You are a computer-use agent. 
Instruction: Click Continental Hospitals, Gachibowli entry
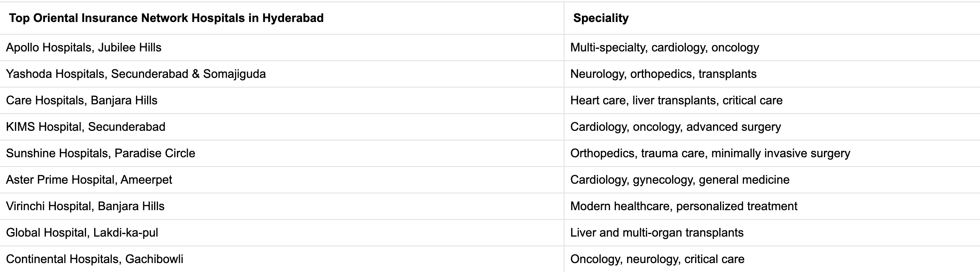(x=95, y=259)
